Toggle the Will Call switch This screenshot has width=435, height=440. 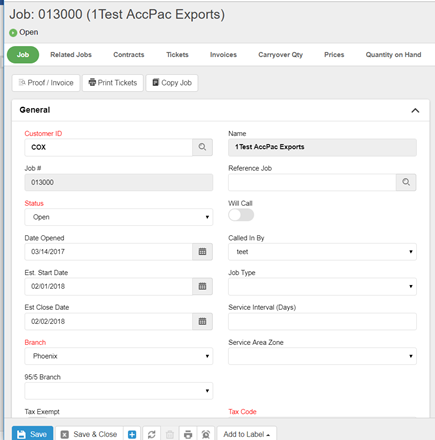241,215
